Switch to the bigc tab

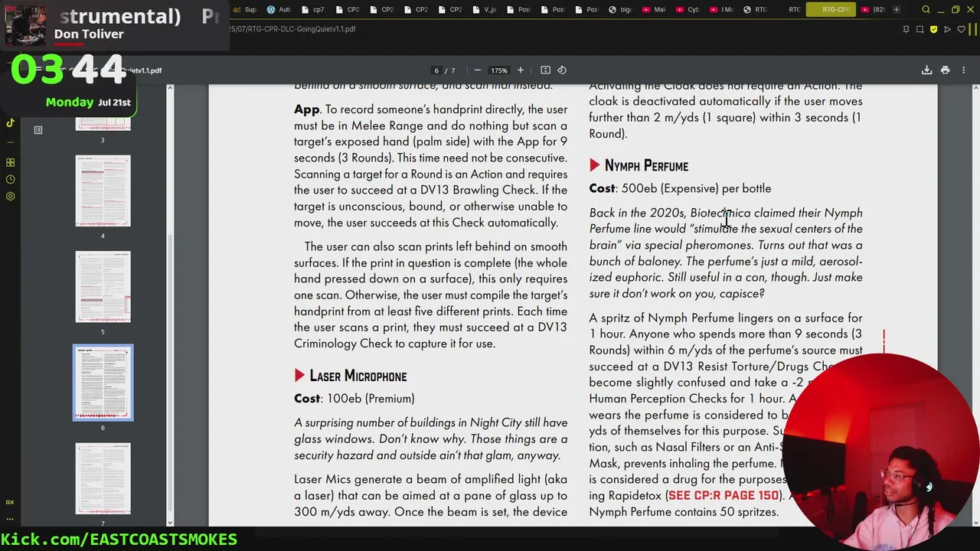coord(621,10)
